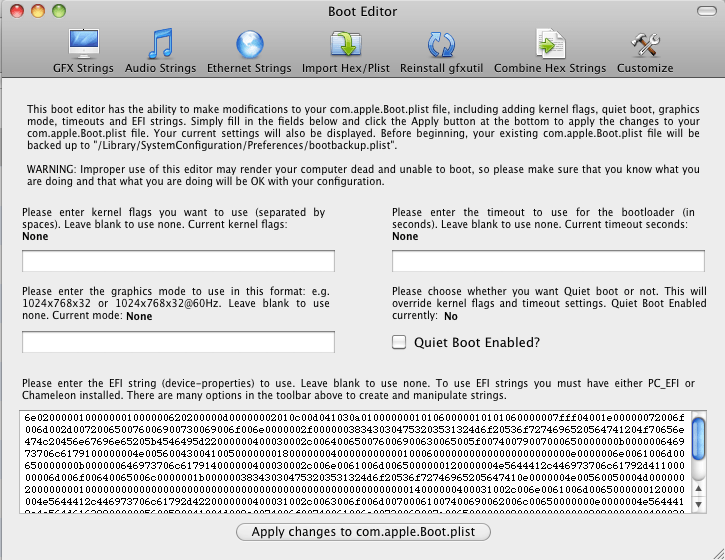Viewport: 725px width, 560px height.
Task: Click the EFI text area scroll up arrow
Action: [699, 488]
